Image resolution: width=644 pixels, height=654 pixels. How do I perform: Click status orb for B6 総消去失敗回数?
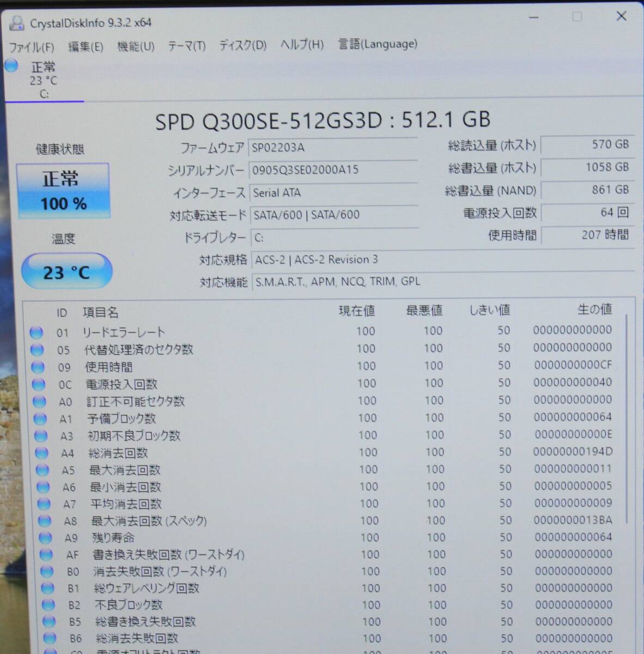50,638
